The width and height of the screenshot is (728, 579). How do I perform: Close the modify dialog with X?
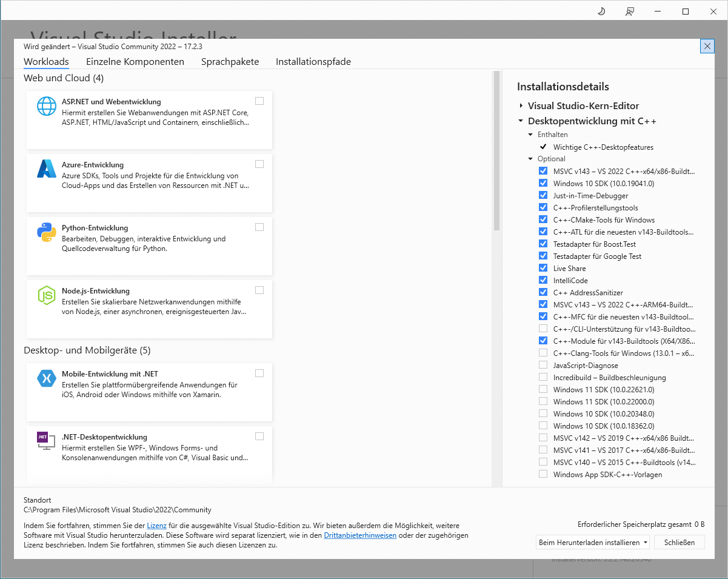click(707, 46)
